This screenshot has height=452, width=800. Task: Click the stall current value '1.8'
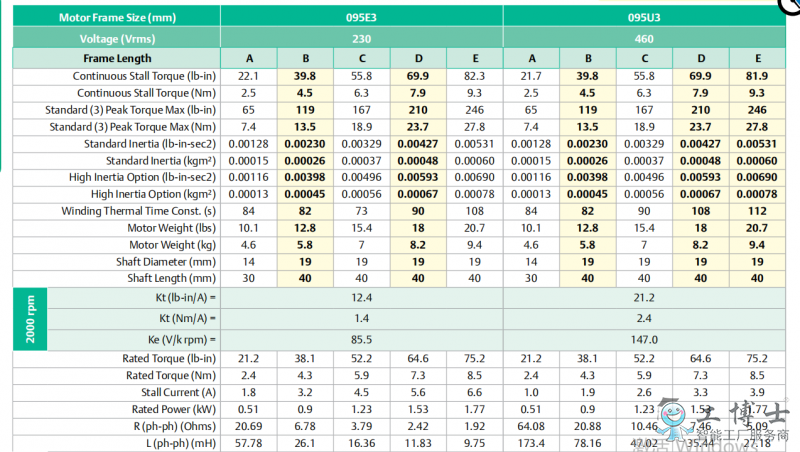(248, 392)
